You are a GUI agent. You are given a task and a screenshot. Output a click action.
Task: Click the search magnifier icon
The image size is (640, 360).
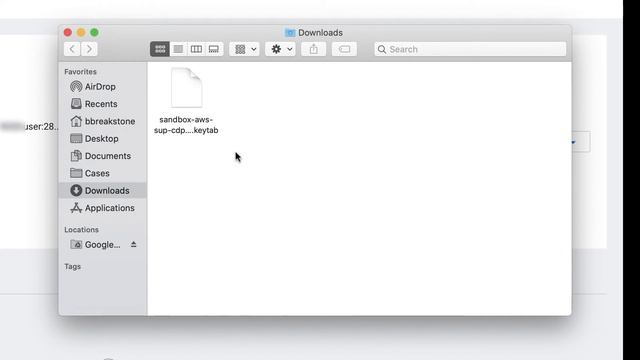tap(382, 49)
